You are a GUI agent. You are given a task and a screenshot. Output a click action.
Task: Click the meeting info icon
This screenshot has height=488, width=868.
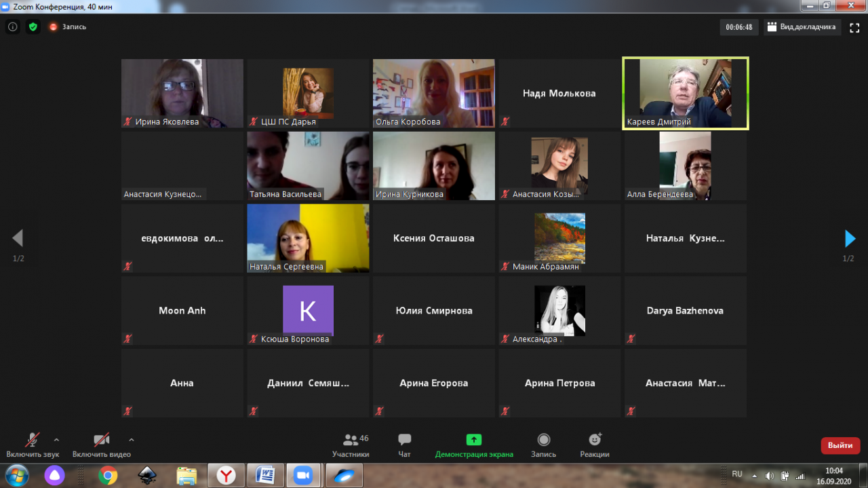point(12,27)
